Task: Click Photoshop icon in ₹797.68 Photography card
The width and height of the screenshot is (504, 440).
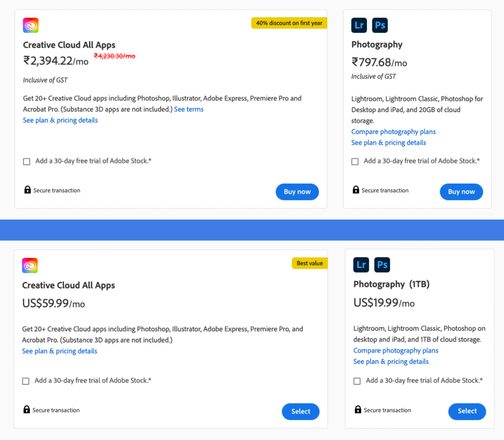Action: 380,25
